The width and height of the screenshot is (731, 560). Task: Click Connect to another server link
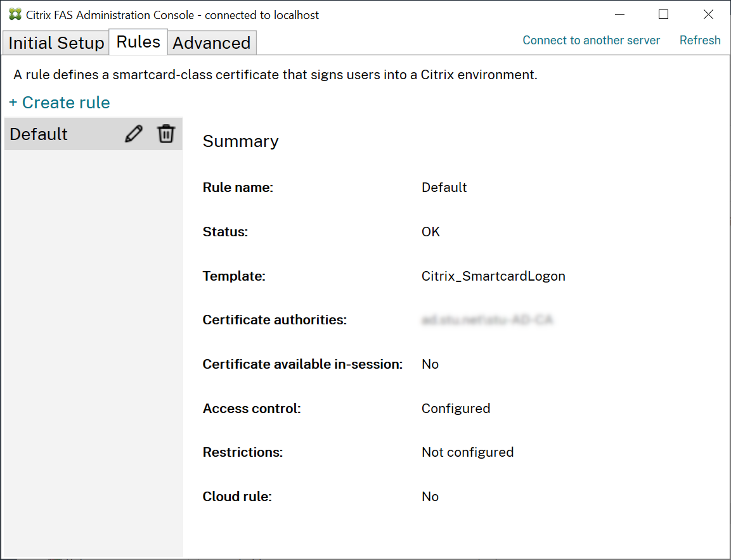pyautogui.click(x=591, y=41)
